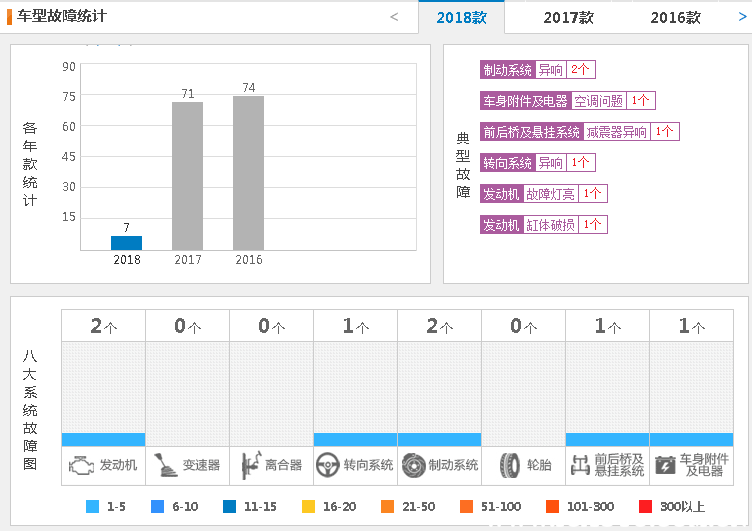Select the brake disc (制动系统) icon
Screen dimensions: 752x531
(x=413, y=465)
